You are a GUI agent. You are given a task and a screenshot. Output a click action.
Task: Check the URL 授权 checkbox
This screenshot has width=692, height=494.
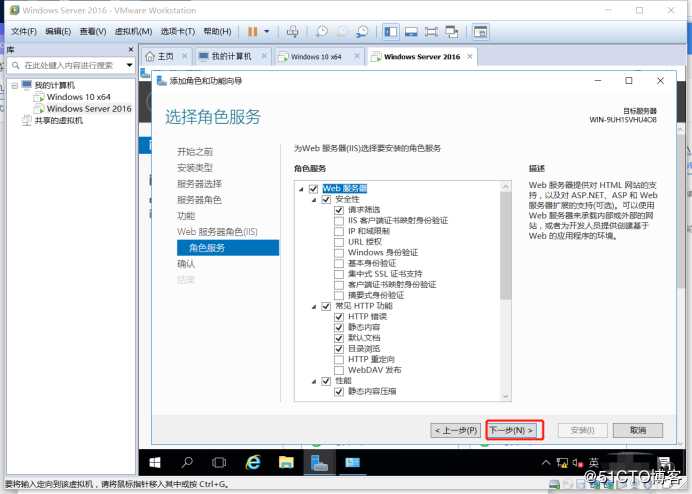pyautogui.click(x=339, y=242)
